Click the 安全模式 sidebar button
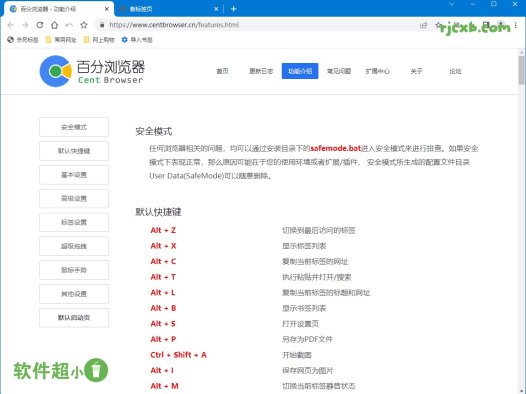 (74, 127)
